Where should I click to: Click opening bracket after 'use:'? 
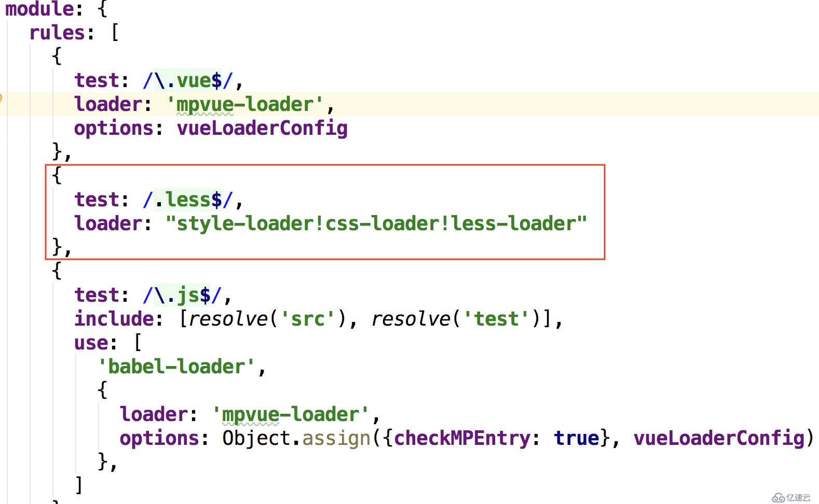tap(138, 343)
